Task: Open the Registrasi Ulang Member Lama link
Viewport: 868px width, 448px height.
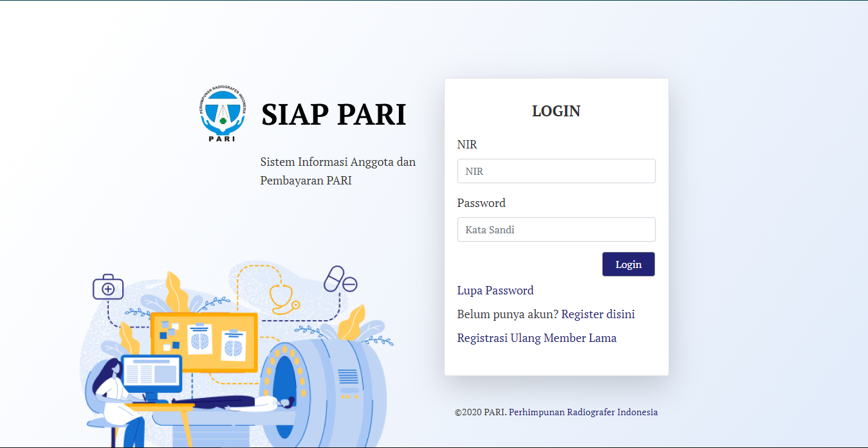Action: point(537,338)
